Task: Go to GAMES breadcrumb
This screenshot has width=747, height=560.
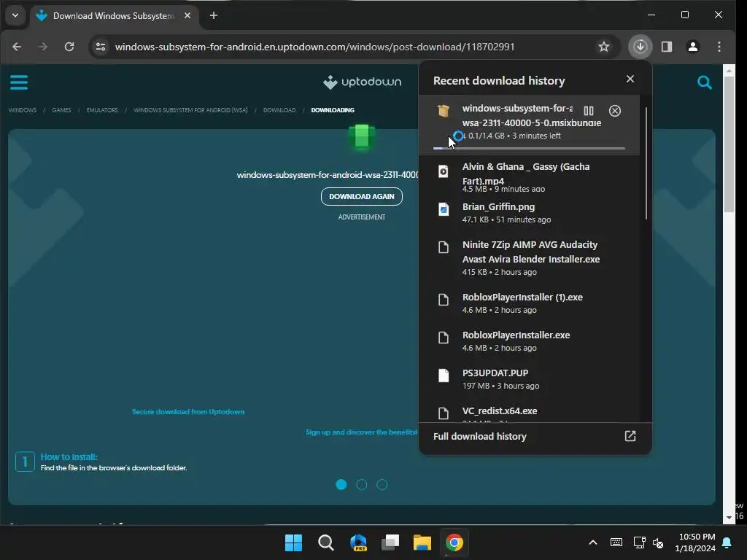Action: click(x=61, y=110)
